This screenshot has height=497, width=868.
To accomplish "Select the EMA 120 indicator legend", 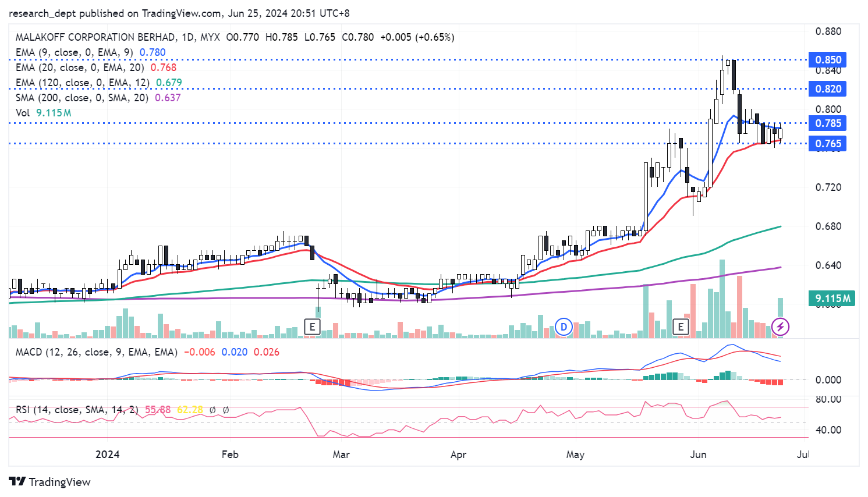I will click(82, 83).
